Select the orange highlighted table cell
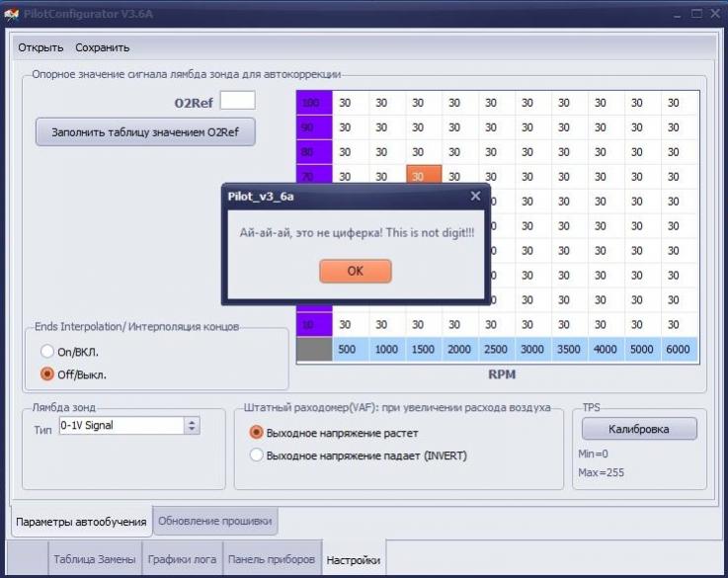728x578 pixels. click(x=424, y=175)
